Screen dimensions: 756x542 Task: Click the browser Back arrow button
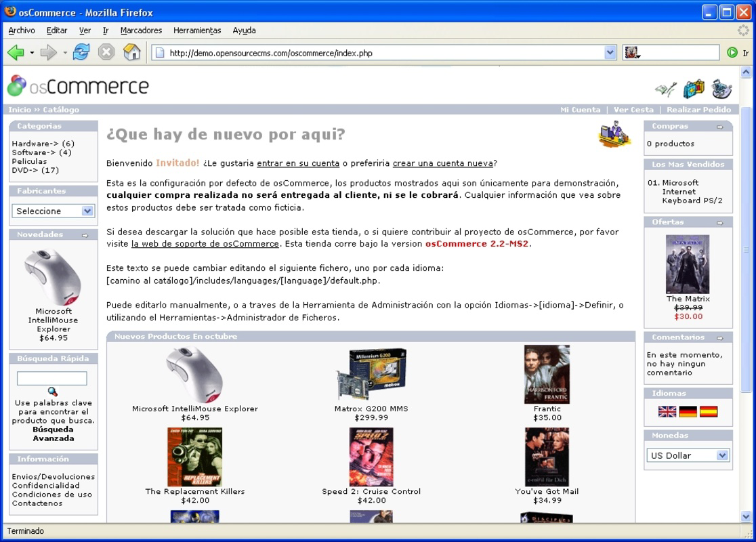click(x=16, y=52)
